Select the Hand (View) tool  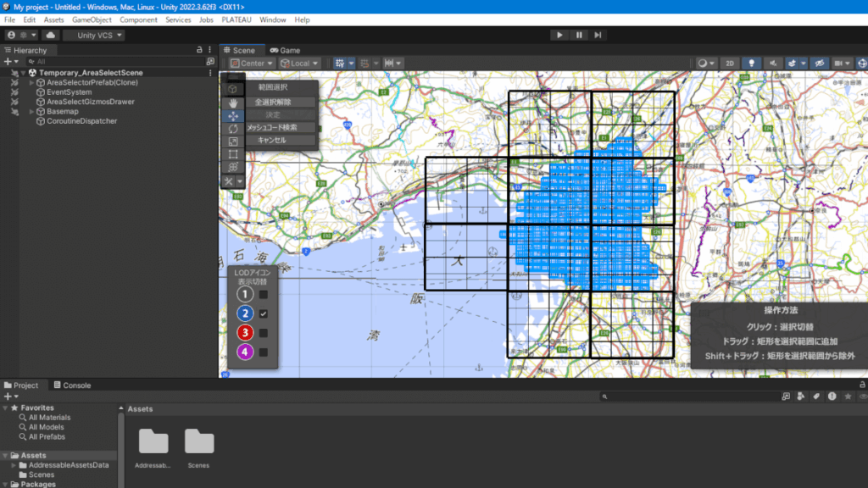click(233, 102)
